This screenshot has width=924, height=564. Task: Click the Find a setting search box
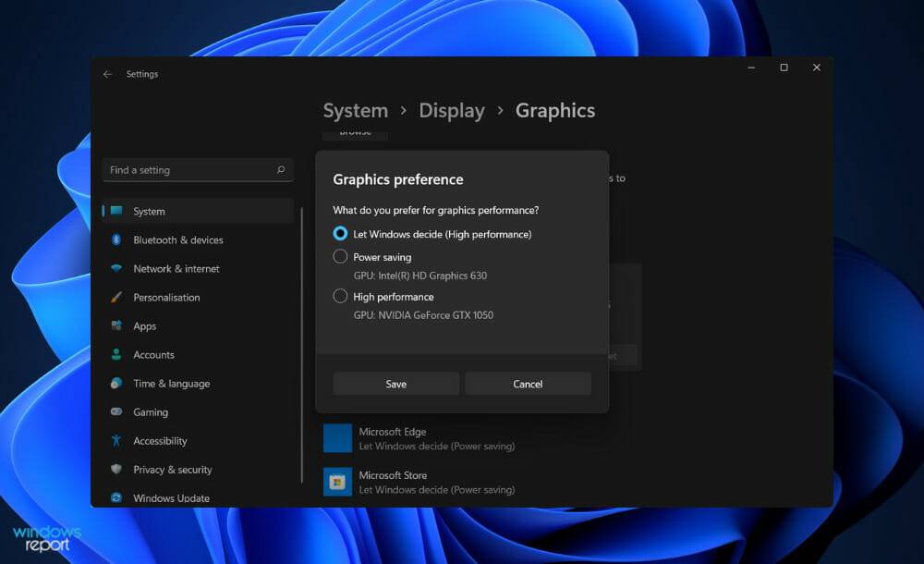click(197, 170)
